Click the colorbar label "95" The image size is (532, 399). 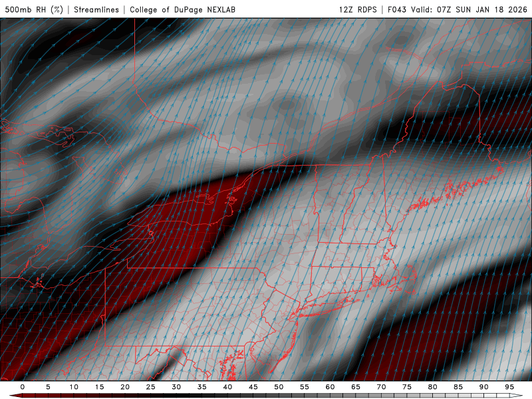click(x=509, y=387)
